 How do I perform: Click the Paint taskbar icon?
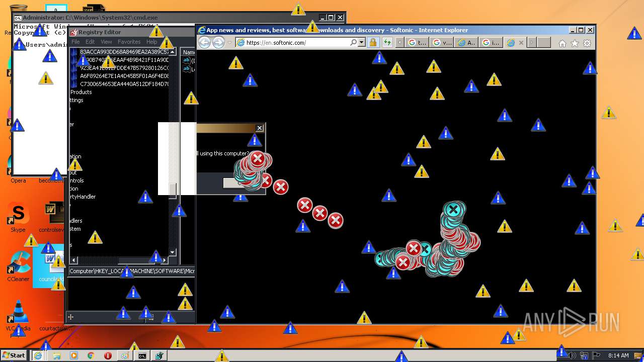pos(125,355)
